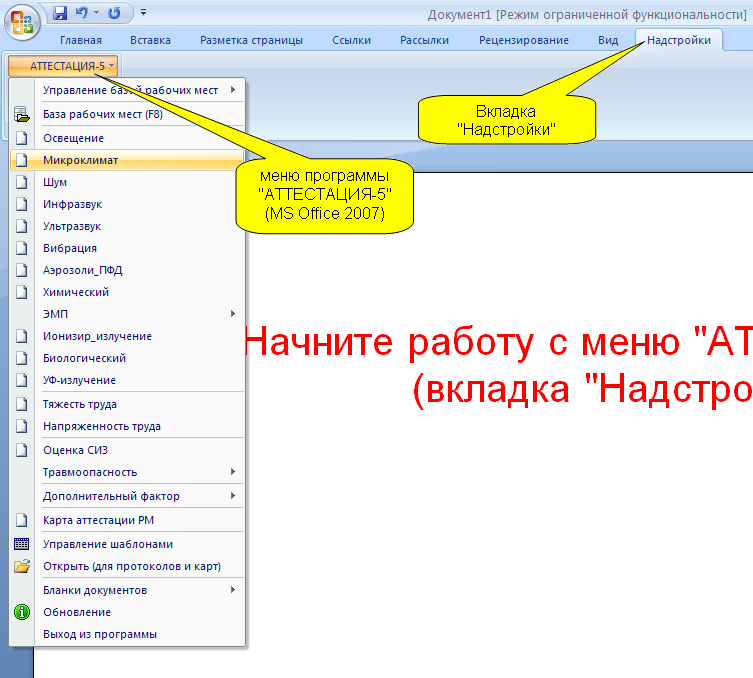753x678 pixels.
Task: Open Ионизир_излучение menu entry
Action: [127, 336]
